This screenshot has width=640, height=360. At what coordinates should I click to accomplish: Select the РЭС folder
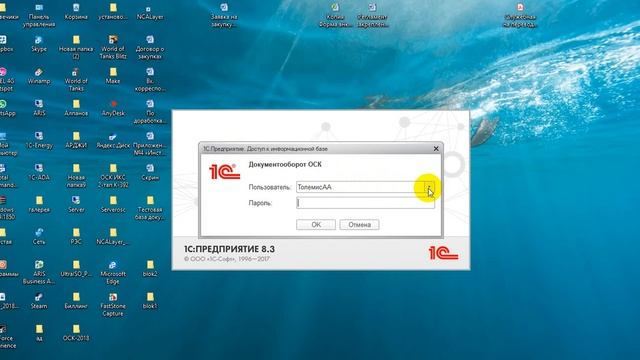click(76, 237)
